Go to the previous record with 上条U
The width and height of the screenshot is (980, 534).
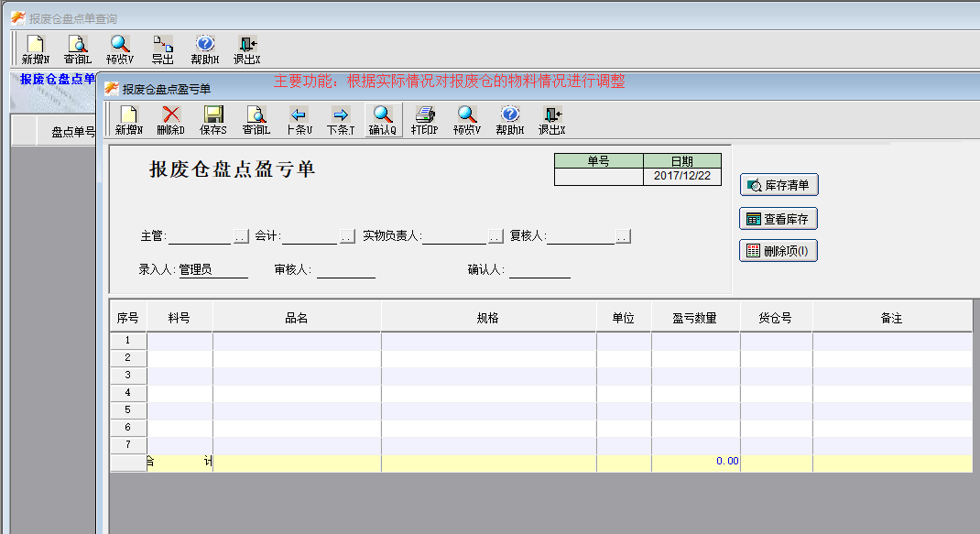point(299,121)
